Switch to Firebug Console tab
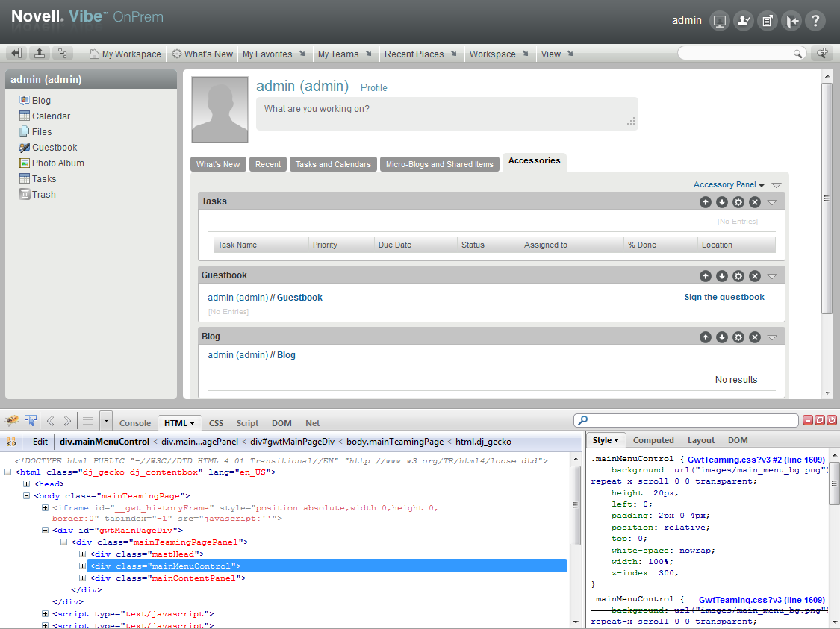 [135, 423]
